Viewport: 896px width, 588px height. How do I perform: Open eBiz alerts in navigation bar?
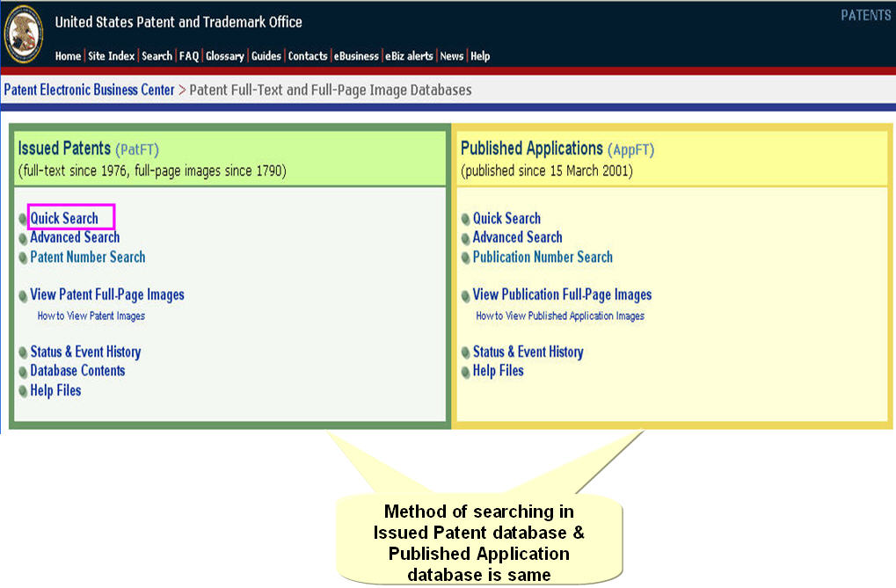[x=409, y=56]
